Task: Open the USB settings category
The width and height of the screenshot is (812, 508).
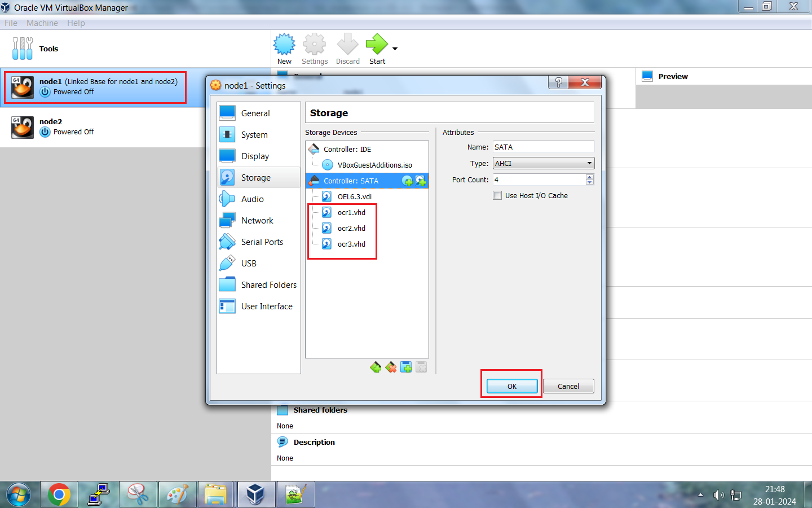Action: [259, 264]
